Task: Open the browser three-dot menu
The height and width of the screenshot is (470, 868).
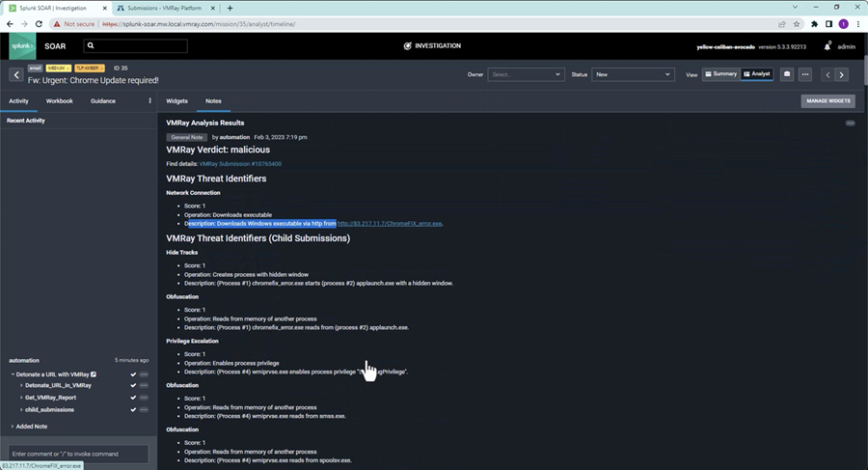Action: 858,24
